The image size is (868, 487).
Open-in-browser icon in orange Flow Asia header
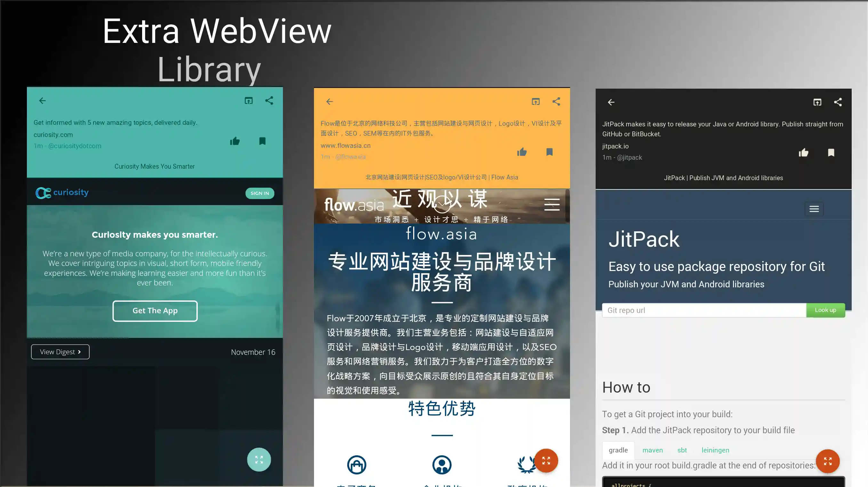[x=536, y=102]
